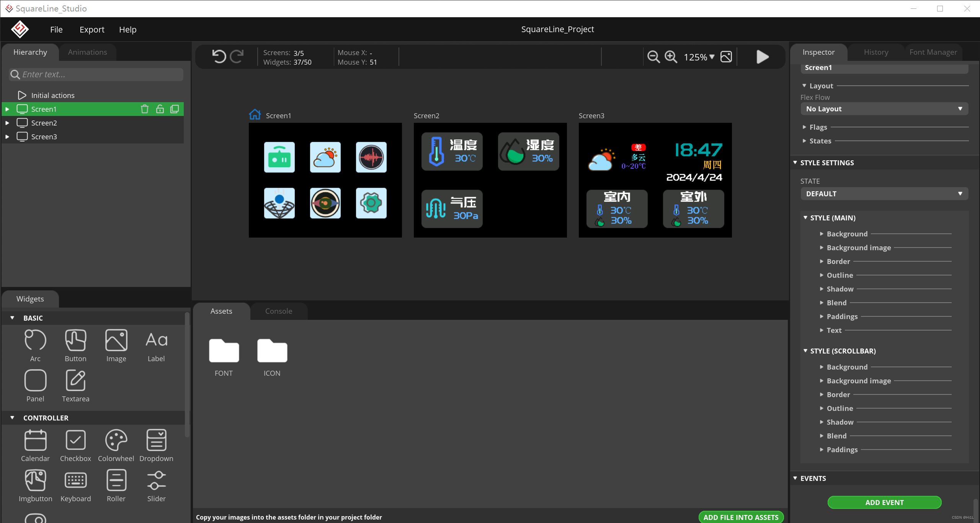Click the Undo arrow icon
Screen dimensions: 980x523
click(x=219, y=57)
